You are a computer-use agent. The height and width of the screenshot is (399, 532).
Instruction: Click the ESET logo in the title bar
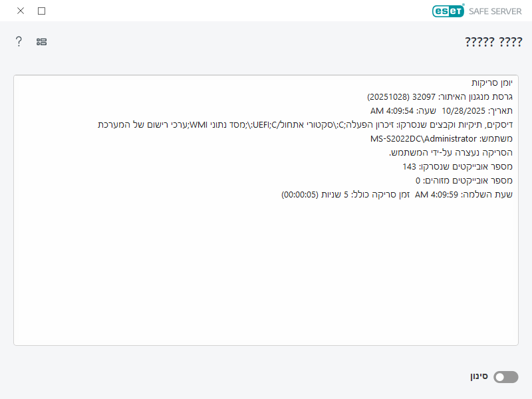coord(447,11)
